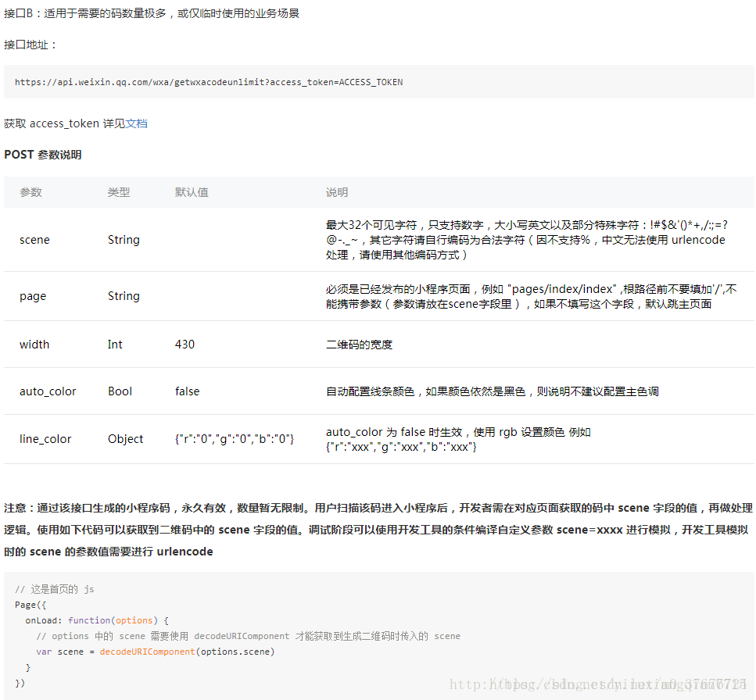
Task: Select the auto_color parameter name cell
Action: point(48,391)
